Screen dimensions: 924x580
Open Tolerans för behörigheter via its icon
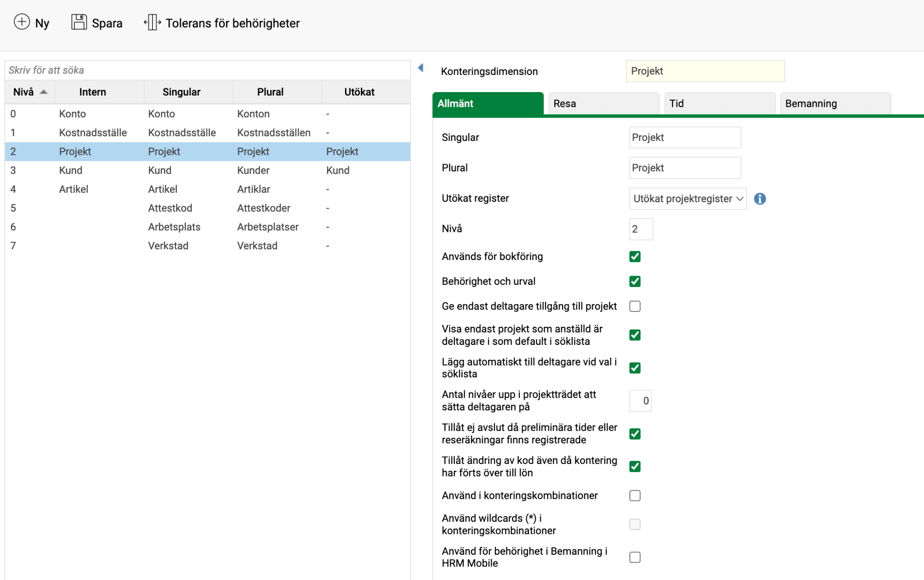(152, 22)
